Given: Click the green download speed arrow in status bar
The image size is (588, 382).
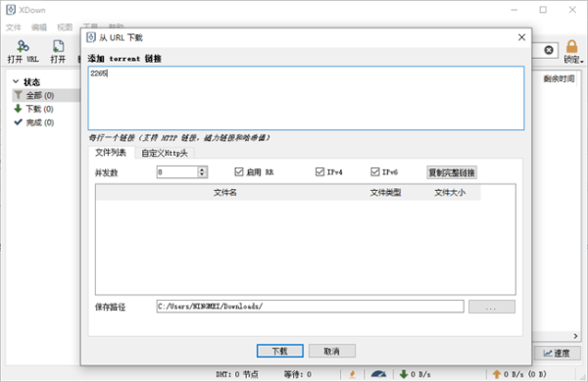Looking at the screenshot, I should (x=404, y=374).
